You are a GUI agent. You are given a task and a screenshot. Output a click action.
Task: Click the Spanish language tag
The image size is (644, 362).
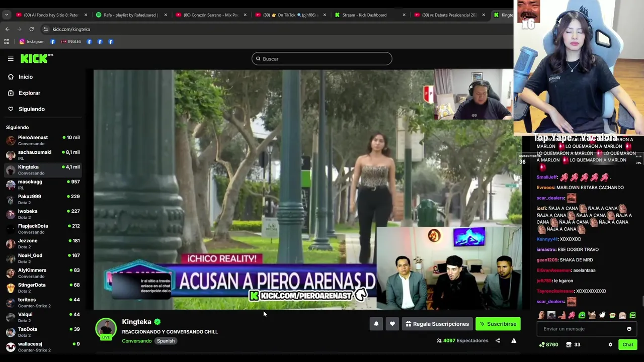166,341
